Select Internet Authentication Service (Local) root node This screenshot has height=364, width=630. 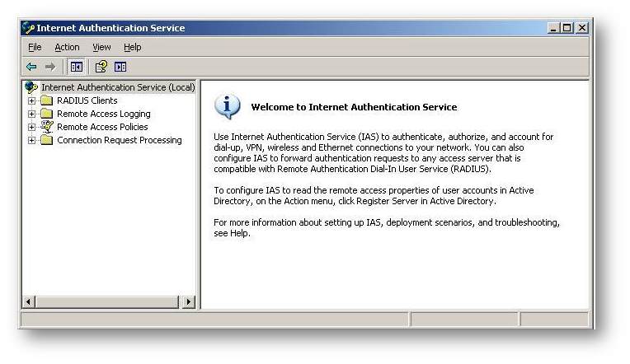click(x=117, y=87)
